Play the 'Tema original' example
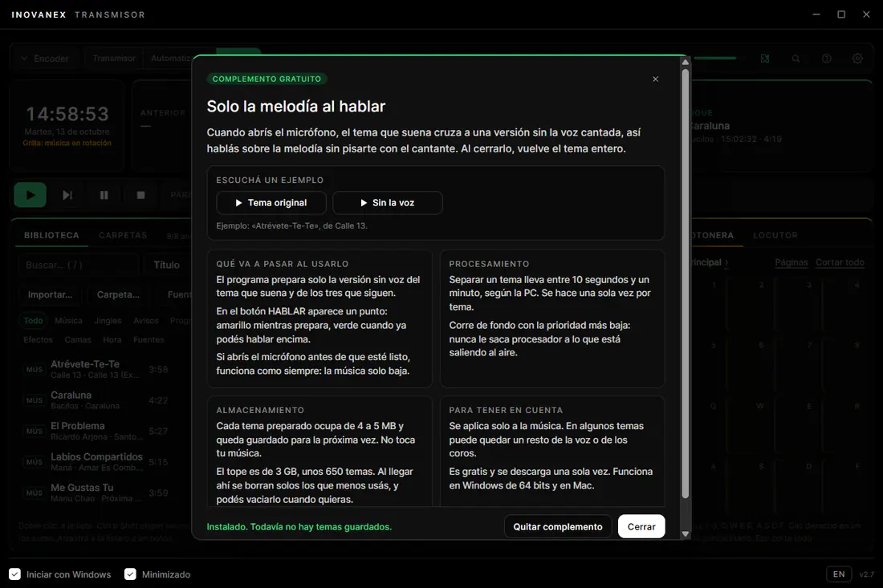 (x=271, y=203)
